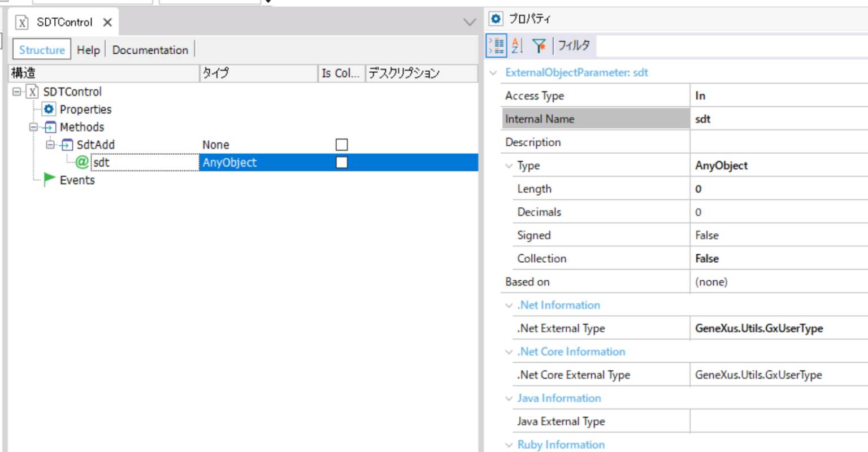
Task: Click the gear icon in the プロパティ panel title
Action: click(496, 18)
